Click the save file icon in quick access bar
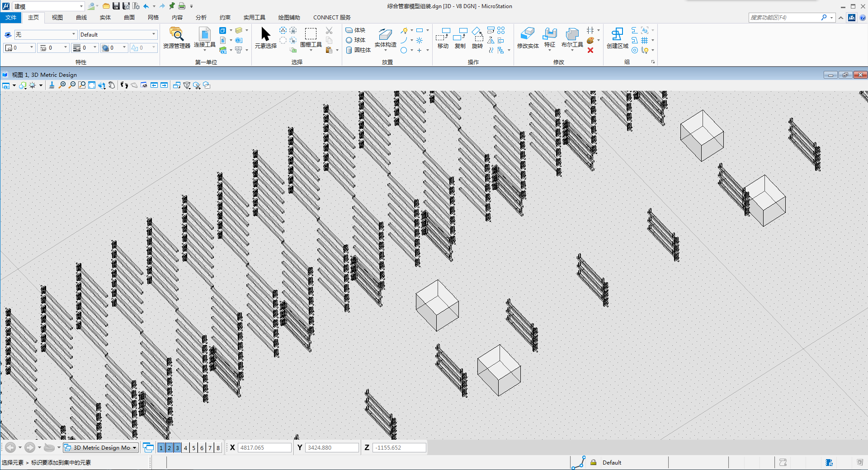The image size is (868, 470). click(116, 6)
